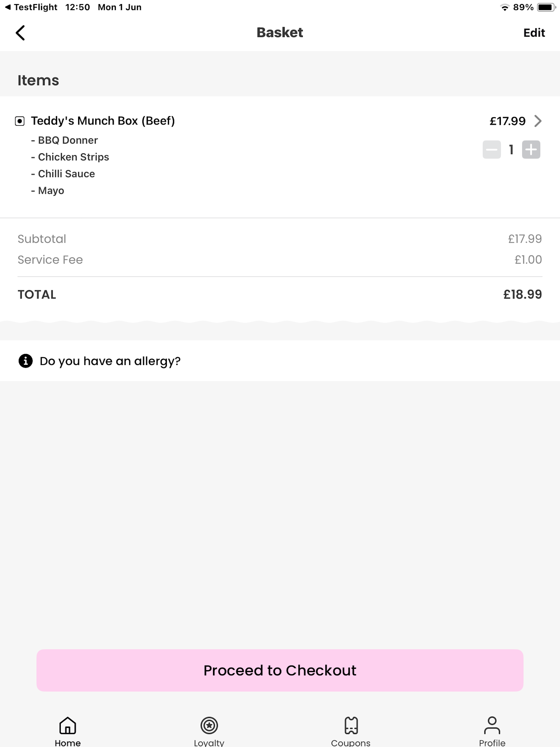Tap the quantity value 1 between steppers
Image resolution: width=560 pixels, height=747 pixels.
point(511,149)
